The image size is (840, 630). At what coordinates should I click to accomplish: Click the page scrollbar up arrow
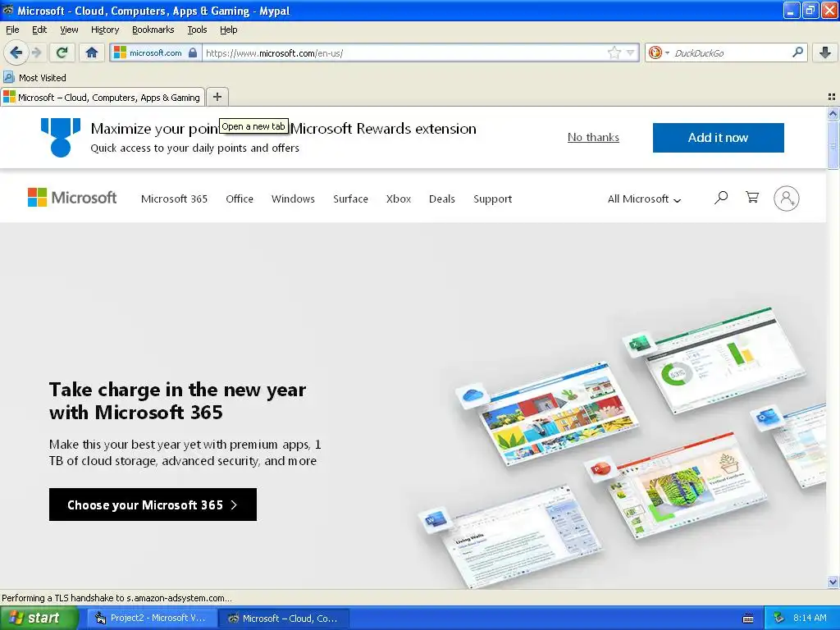(x=833, y=113)
